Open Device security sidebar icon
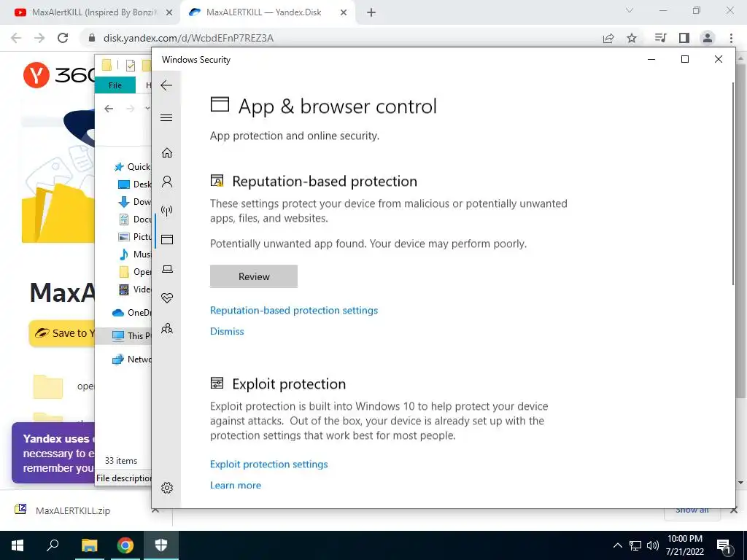This screenshot has width=747, height=560. (x=167, y=269)
